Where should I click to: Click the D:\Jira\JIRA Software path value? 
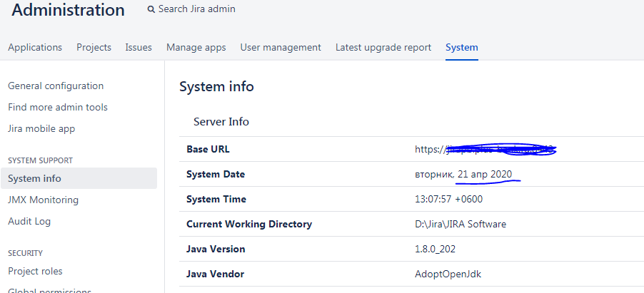(461, 225)
